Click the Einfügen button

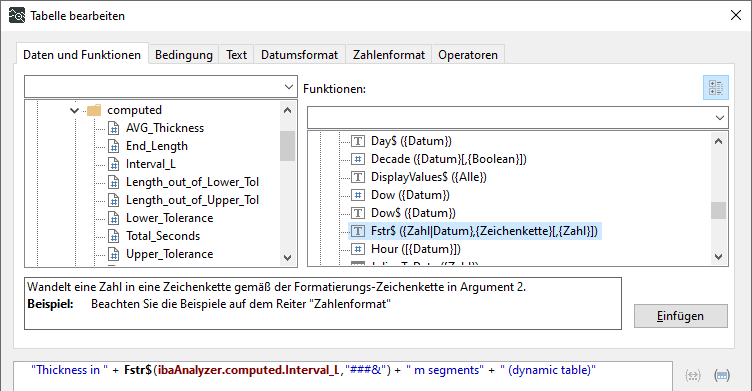pos(681,316)
